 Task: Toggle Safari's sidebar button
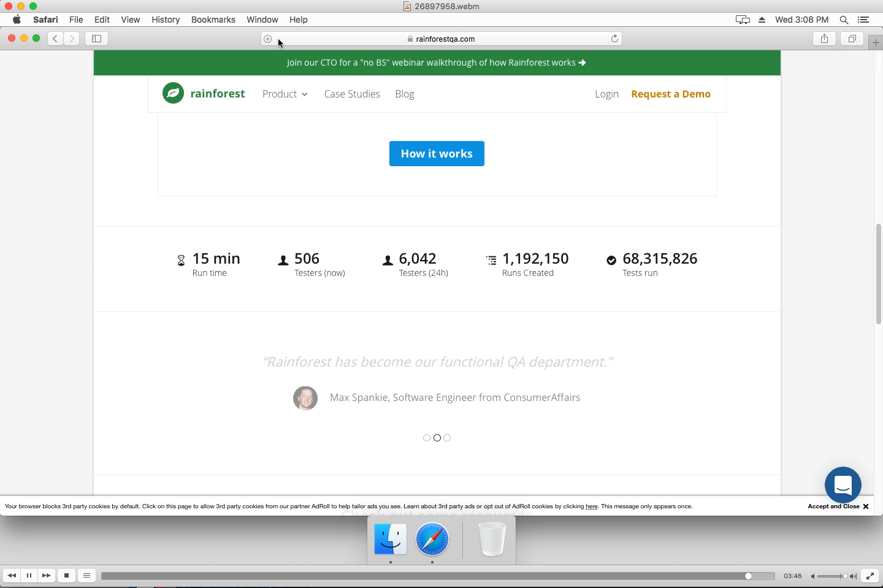97,39
